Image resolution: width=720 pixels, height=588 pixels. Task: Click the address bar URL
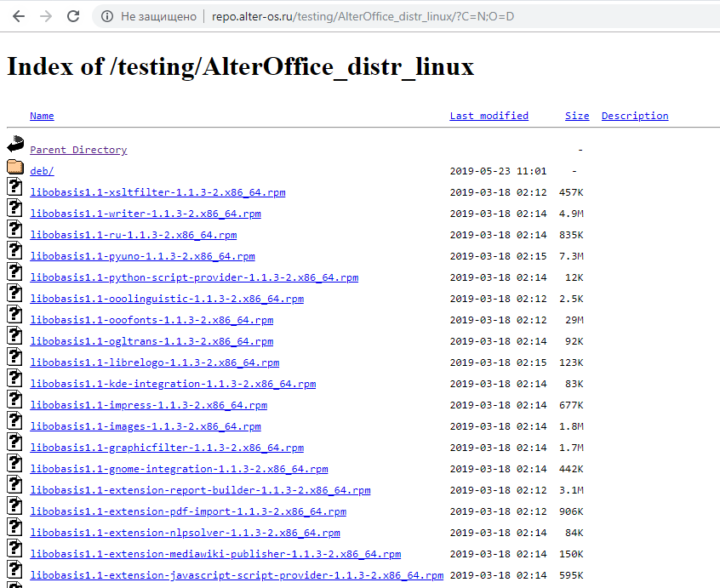(363, 16)
